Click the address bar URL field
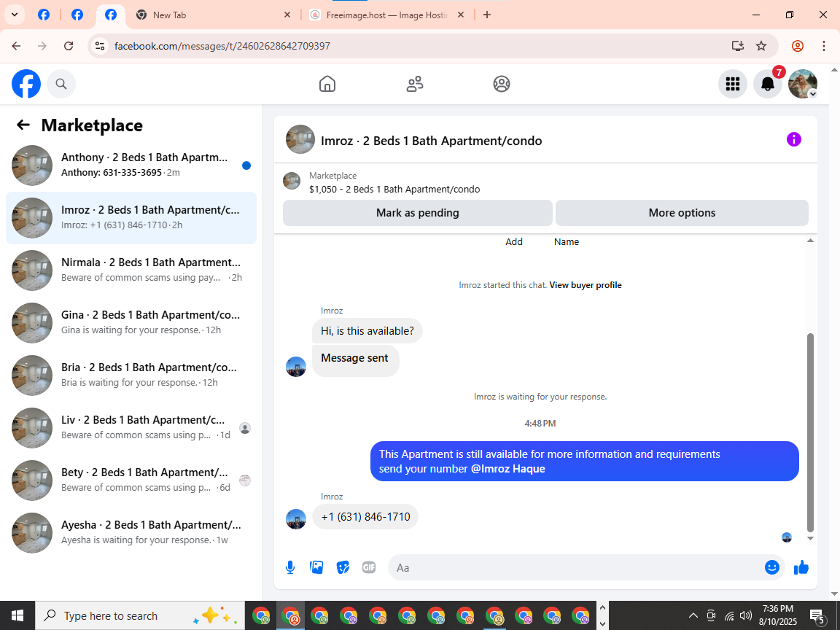 click(418, 46)
